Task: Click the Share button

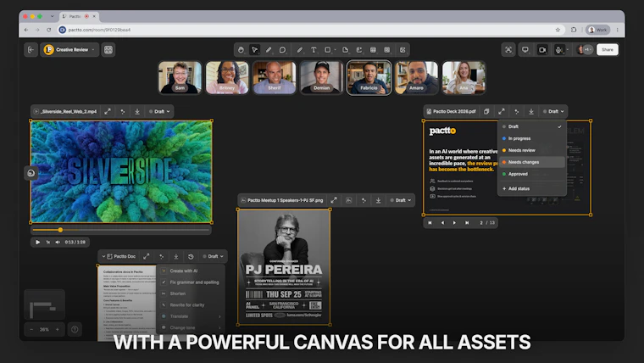Action: pyautogui.click(x=608, y=50)
